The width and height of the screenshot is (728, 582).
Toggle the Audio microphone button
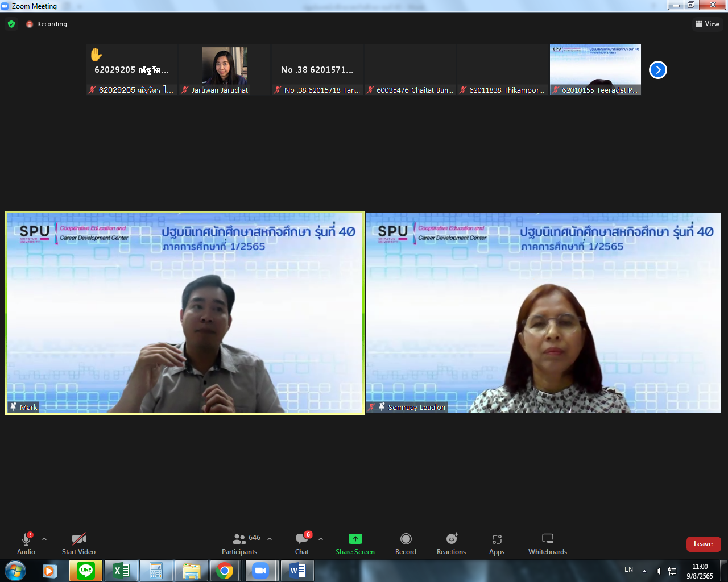pyautogui.click(x=26, y=543)
